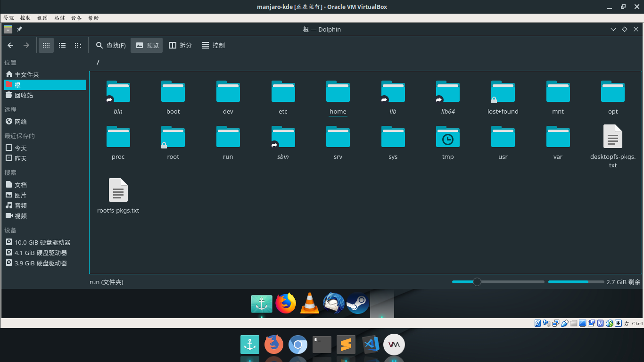Launch Firefox from the guest dock
The height and width of the screenshot is (362, 644).
pyautogui.click(x=286, y=304)
